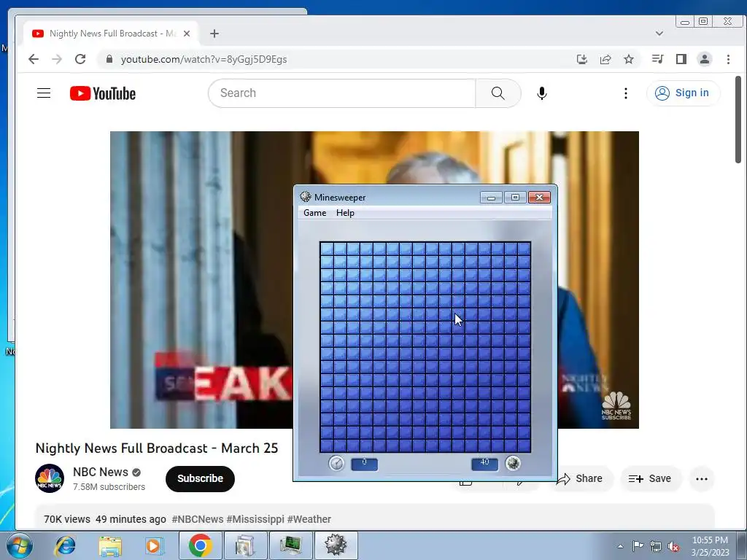Screen dimensions: 747x560
Task: Share this page from the address bar
Action: coord(605,59)
